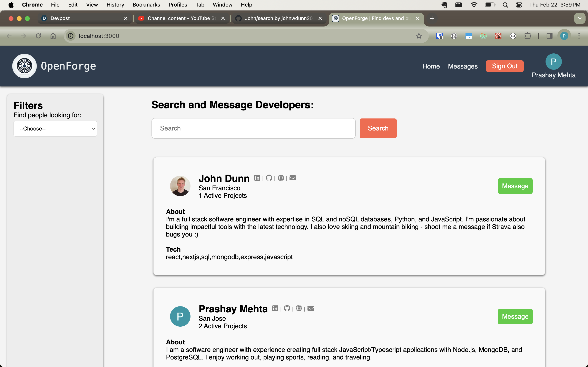Open John Dunn's website globe icon
This screenshot has width=588, height=367.
[281, 178]
